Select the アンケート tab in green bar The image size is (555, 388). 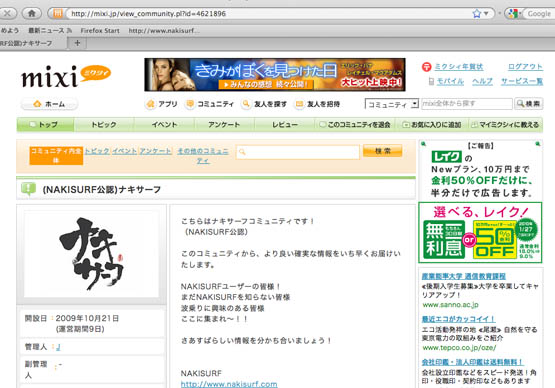click(x=224, y=125)
